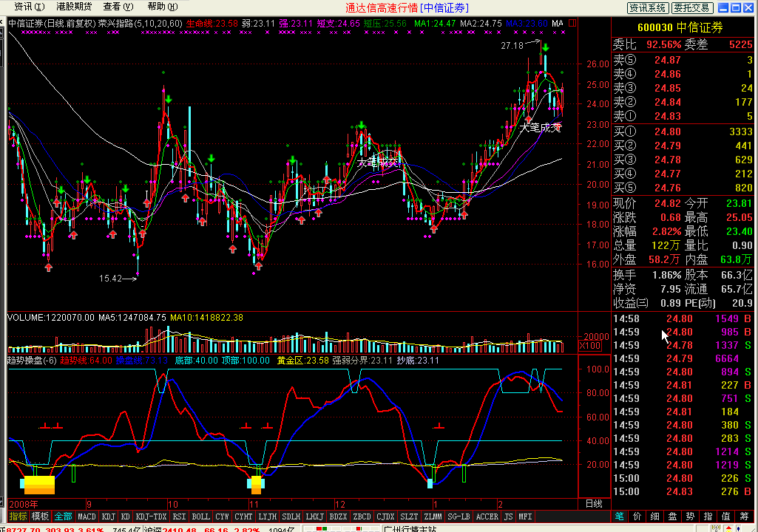Click the 趋势操盘(-6) indicator title
This screenshot has width=758, height=532.
click(32, 361)
